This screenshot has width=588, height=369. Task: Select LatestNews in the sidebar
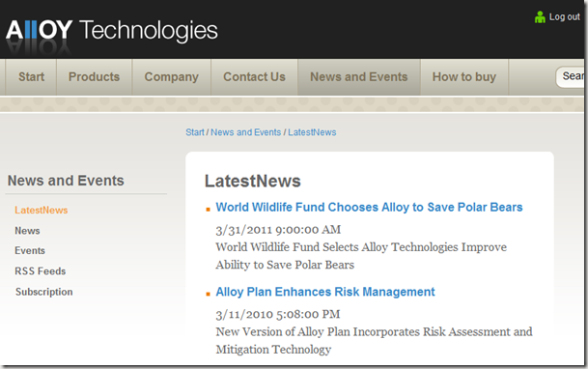coord(42,210)
